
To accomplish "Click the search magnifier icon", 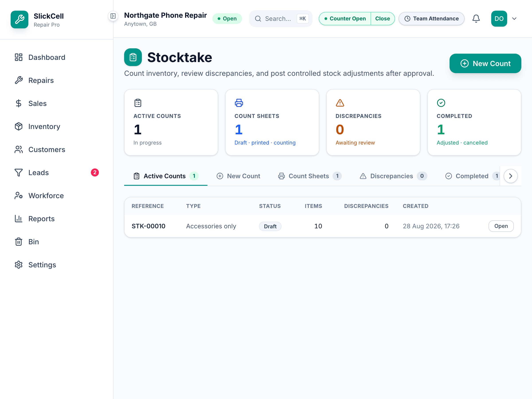I will pyautogui.click(x=258, y=19).
